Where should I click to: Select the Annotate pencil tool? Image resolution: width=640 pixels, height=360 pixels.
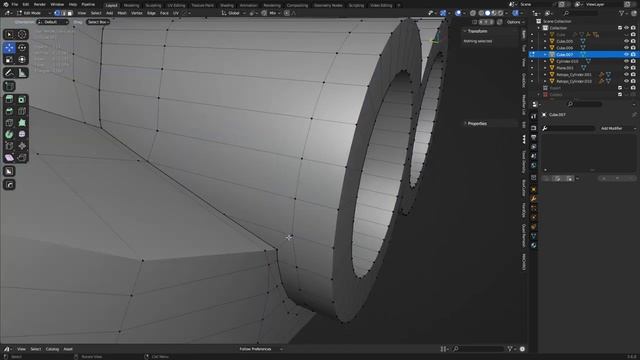tap(9, 73)
